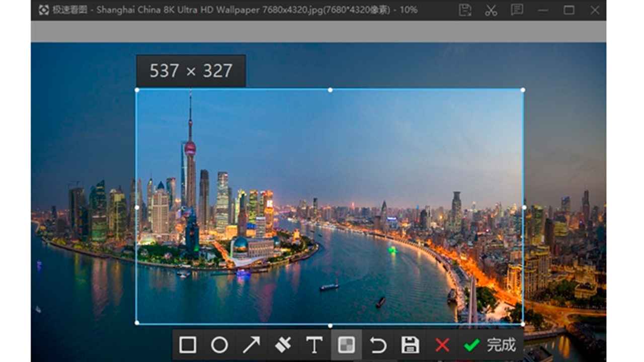Viewport: 644px width, 362px height.
Task: Click the scissors crop icon in title bar
Action: (x=491, y=10)
